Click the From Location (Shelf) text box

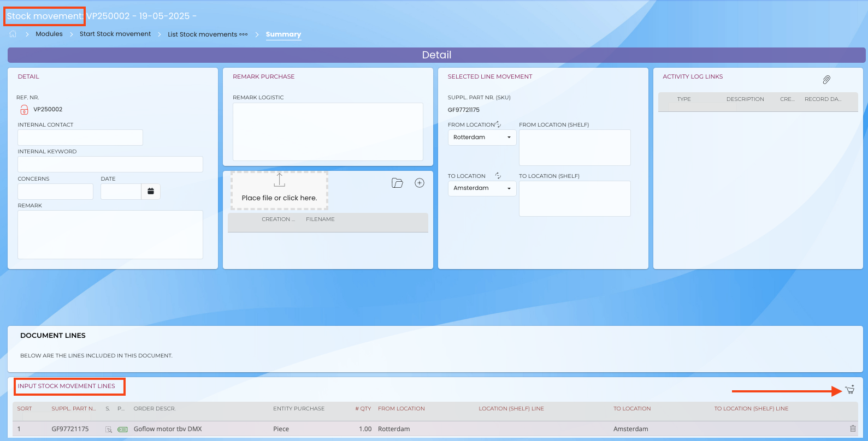tap(575, 147)
